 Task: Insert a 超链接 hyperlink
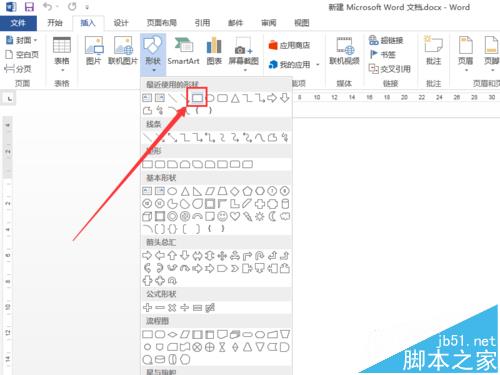pyautogui.click(x=386, y=40)
